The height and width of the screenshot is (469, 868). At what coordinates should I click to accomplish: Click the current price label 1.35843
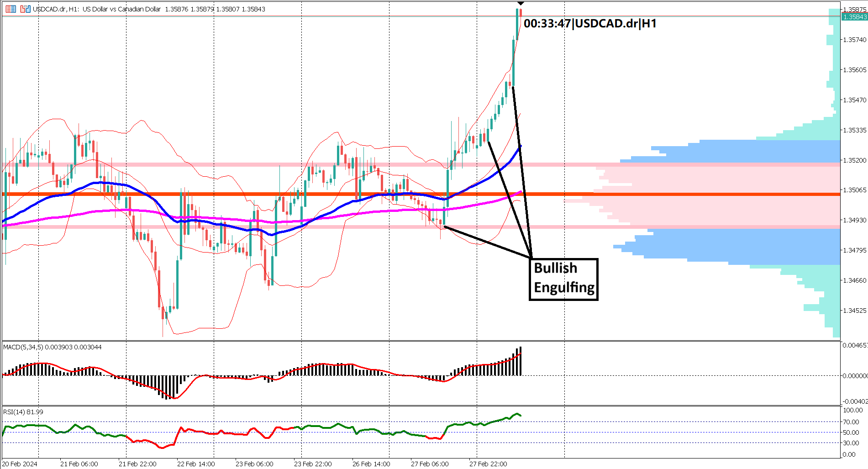(855, 16)
